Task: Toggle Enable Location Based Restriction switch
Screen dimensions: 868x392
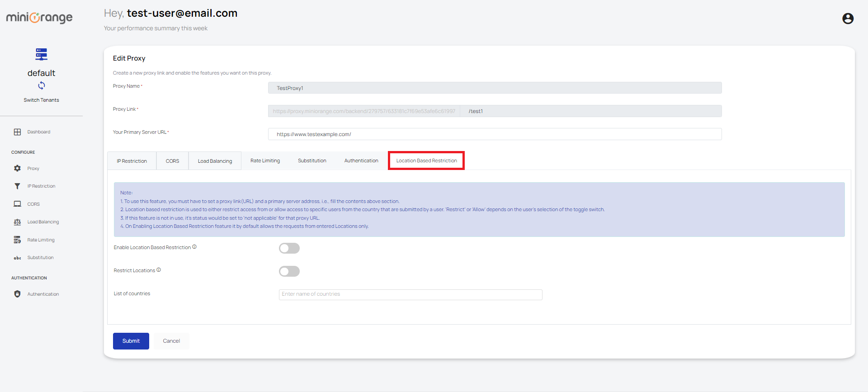Action: (289, 248)
